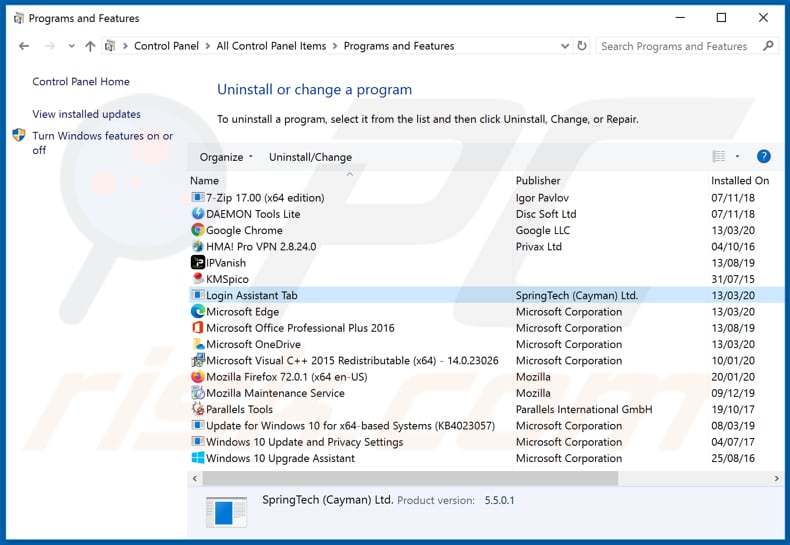The image size is (790, 545).
Task: Click the details pane program thumbnail
Action: pyautogui.click(x=227, y=512)
